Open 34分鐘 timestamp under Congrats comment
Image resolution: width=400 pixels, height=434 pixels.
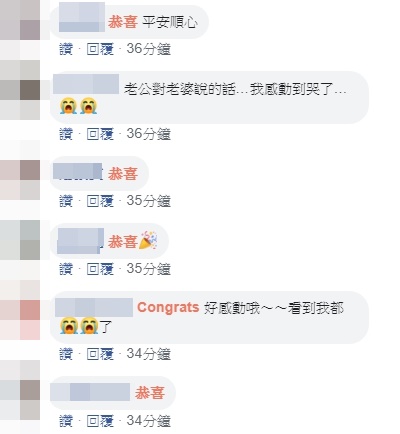(149, 354)
